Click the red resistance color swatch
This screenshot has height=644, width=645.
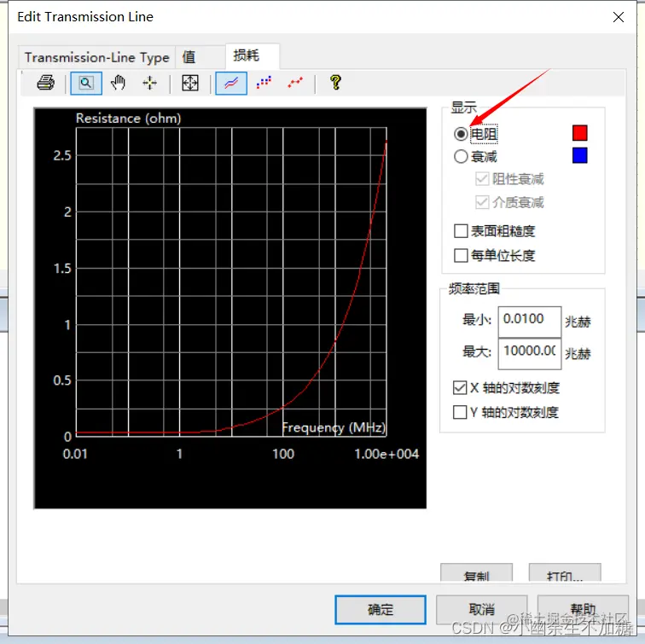(579, 133)
